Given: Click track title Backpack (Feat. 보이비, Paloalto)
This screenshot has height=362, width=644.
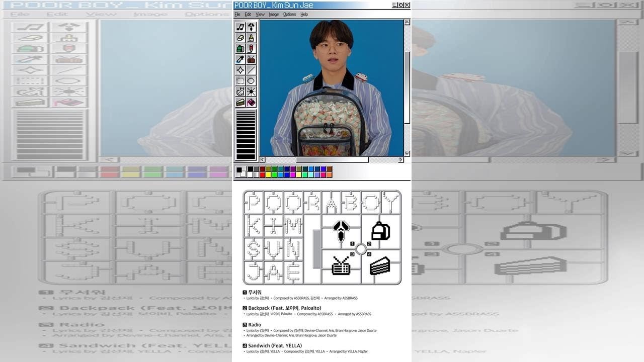Looking at the screenshot, I should tap(284, 308).
